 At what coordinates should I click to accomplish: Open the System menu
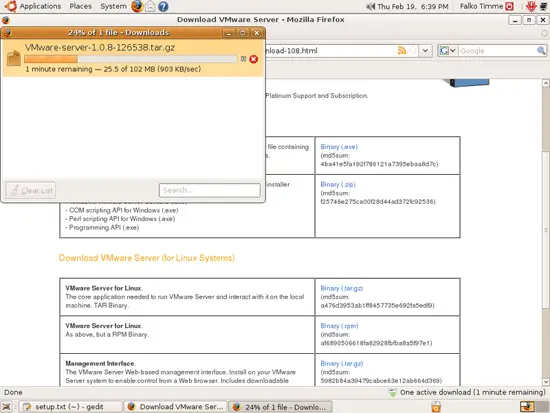pyautogui.click(x=113, y=6)
